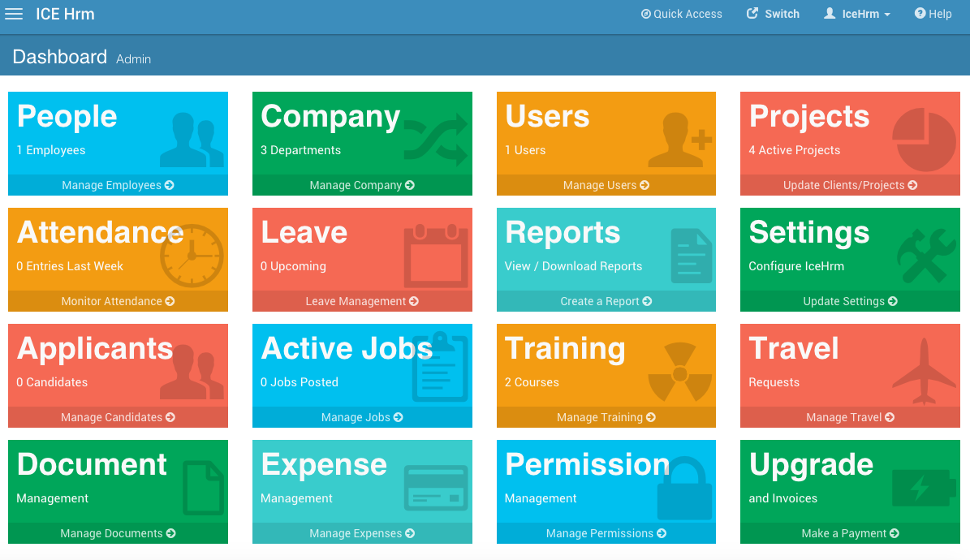Click Manage Candidates on the Applicants card
970x560 pixels.
pyautogui.click(x=118, y=417)
